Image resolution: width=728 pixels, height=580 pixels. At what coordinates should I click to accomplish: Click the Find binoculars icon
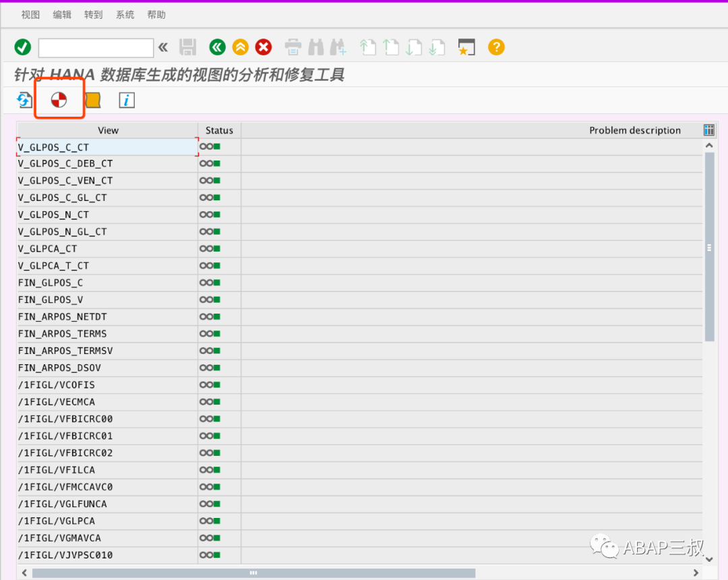pyautogui.click(x=315, y=47)
